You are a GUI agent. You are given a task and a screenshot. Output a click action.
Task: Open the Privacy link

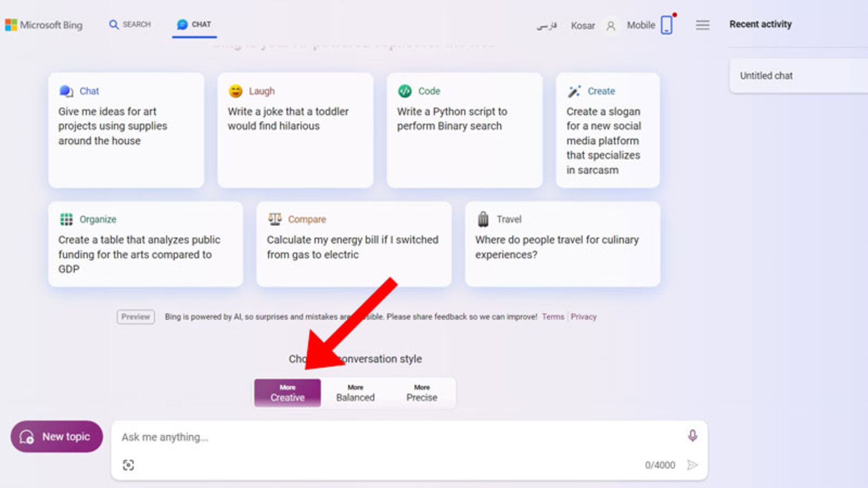coord(583,317)
